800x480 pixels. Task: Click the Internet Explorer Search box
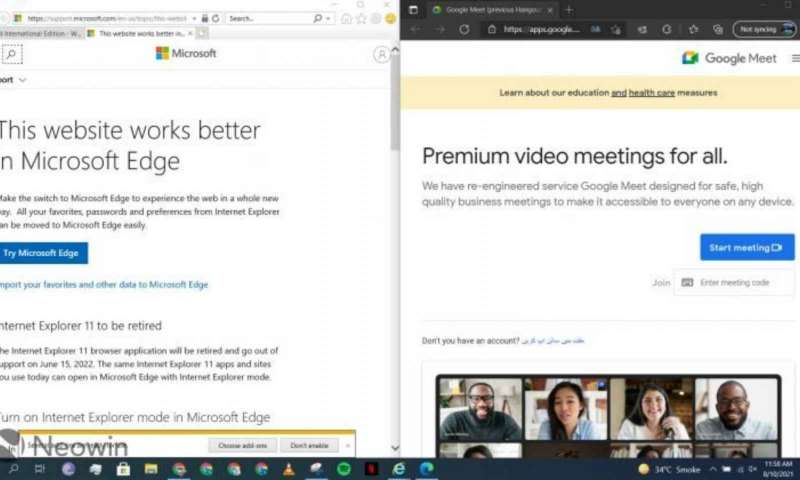[269, 18]
